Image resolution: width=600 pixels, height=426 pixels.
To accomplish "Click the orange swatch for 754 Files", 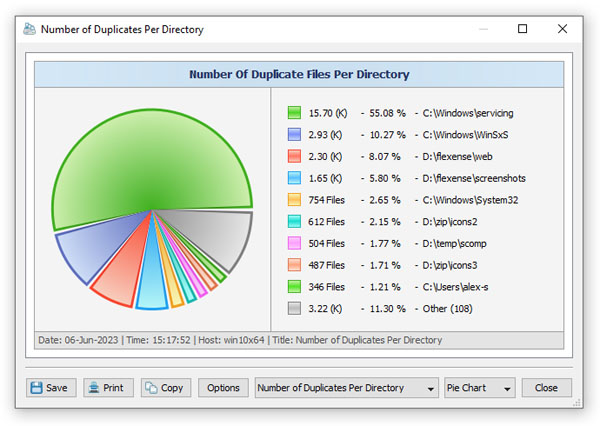I will coord(294,200).
